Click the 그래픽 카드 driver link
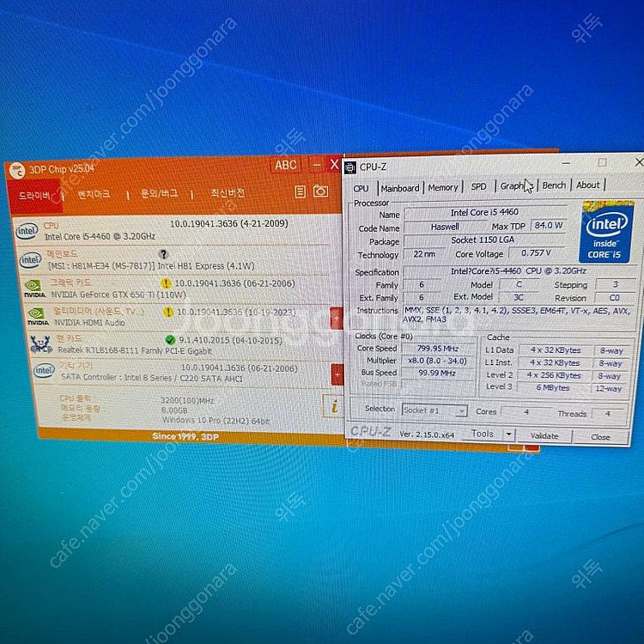The width and height of the screenshot is (644, 644). pos(71,283)
